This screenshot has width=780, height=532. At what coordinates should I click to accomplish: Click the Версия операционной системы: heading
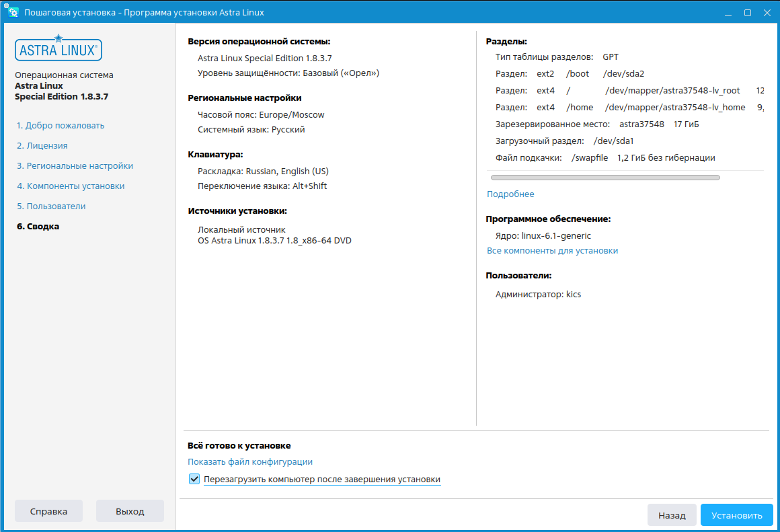click(259, 42)
